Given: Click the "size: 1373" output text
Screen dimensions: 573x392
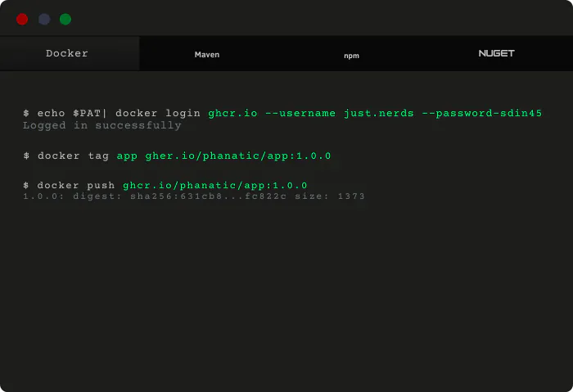Looking at the screenshot, I should (333, 196).
